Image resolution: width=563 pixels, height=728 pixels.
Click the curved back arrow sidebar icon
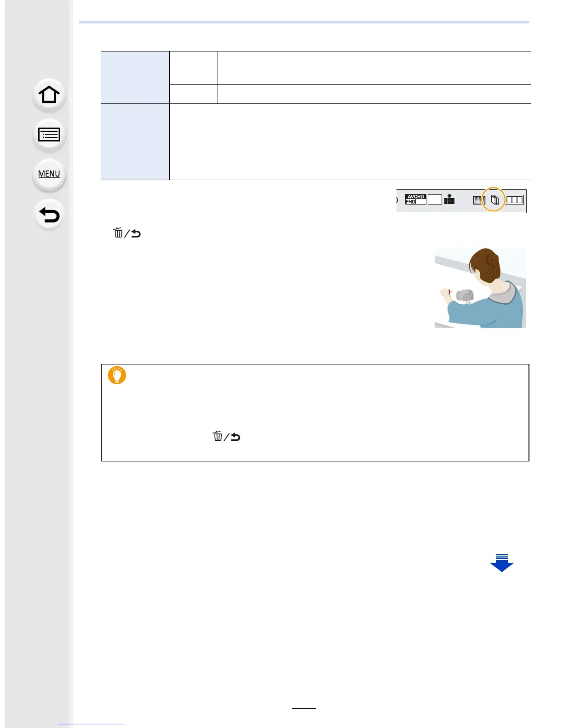[x=49, y=215]
